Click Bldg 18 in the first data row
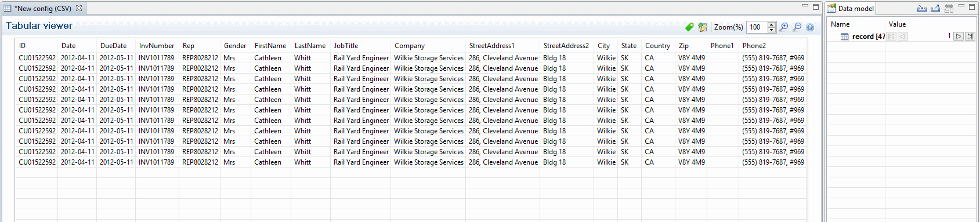This screenshot has width=980, height=222. click(554, 58)
